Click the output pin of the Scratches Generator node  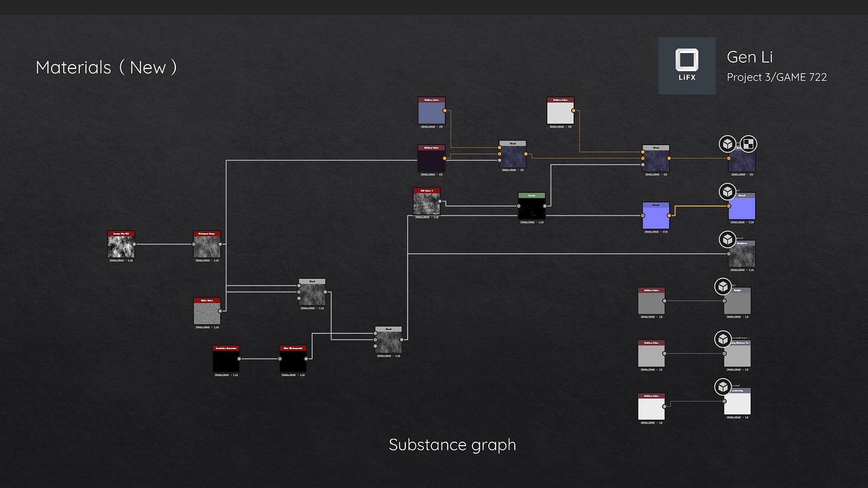coord(240,359)
